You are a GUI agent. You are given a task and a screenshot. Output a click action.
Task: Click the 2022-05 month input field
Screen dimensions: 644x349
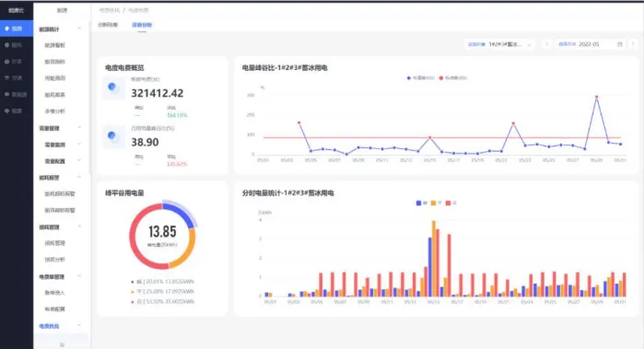[591, 44]
